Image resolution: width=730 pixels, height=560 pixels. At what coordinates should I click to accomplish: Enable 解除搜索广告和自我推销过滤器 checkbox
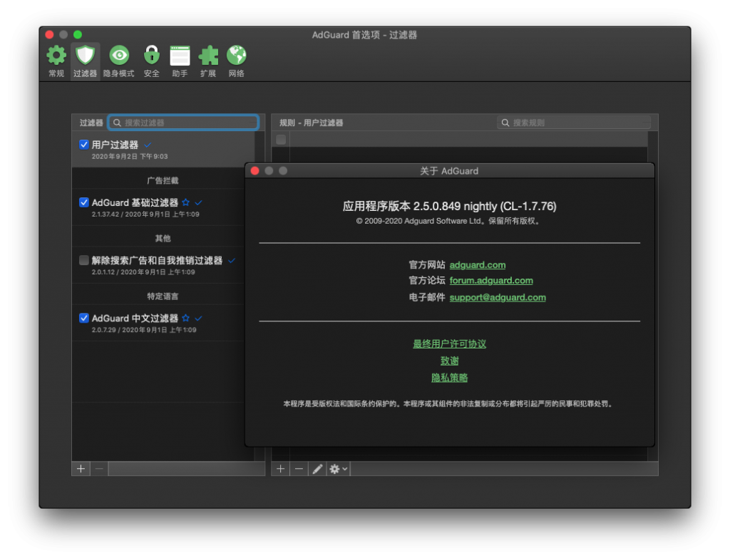(x=84, y=260)
